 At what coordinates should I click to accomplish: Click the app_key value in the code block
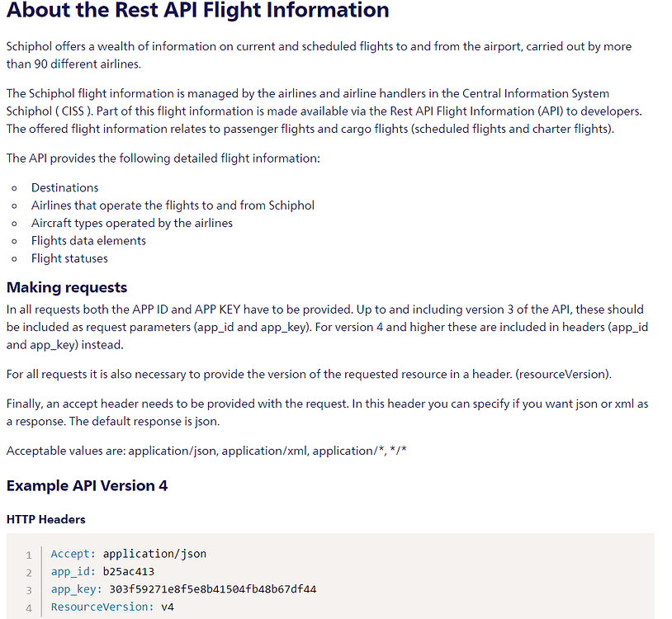[212, 589]
